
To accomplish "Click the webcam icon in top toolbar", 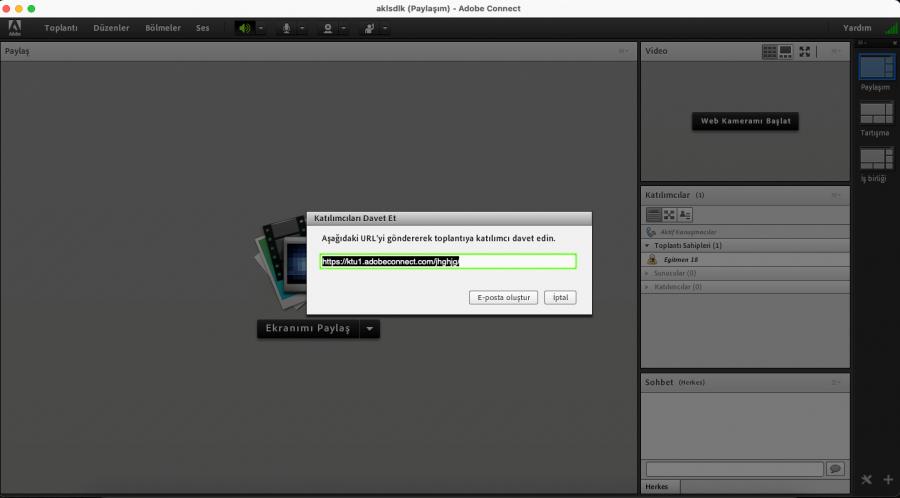I will 327,28.
